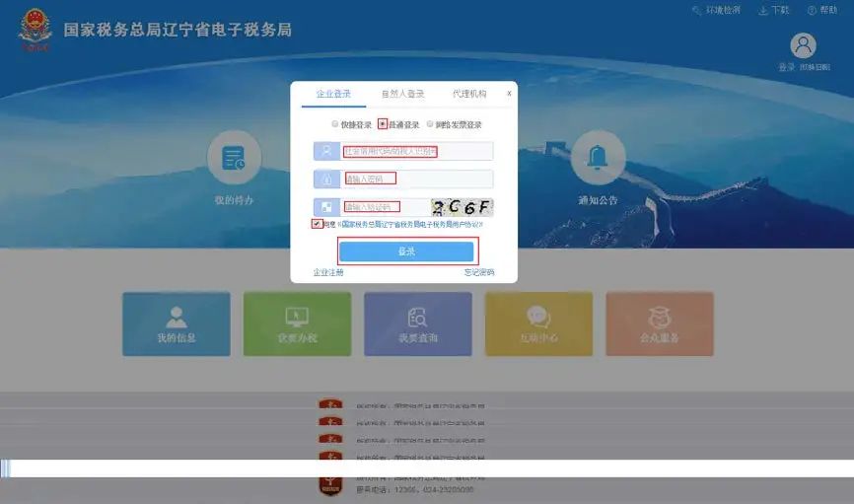Open the 帮助 help link in header
The width and height of the screenshot is (854, 504).
click(822, 10)
